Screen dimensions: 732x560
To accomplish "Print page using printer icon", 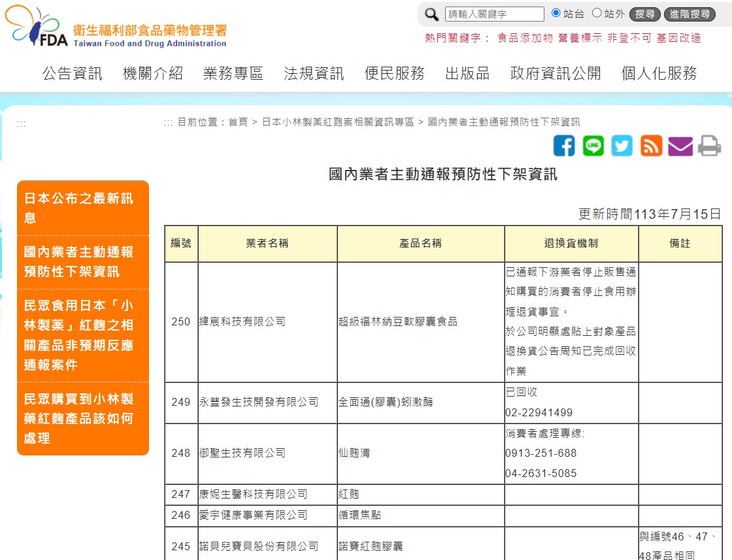I will (709, 146).
